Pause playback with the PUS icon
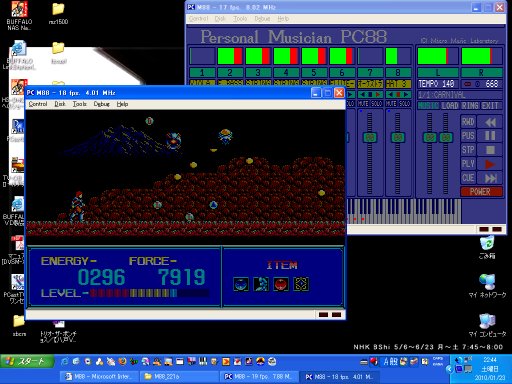This screenshot has height=384, width=512. [x=490, y=136]
